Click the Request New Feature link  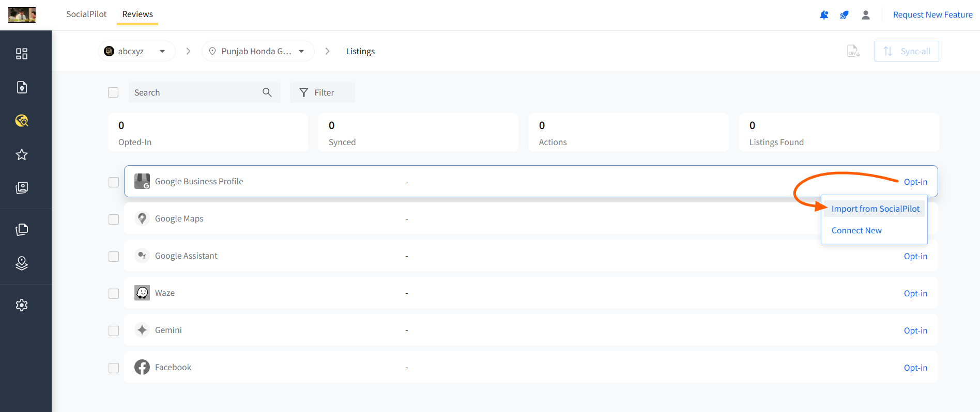pyautogui.click(x=932, y=15)
